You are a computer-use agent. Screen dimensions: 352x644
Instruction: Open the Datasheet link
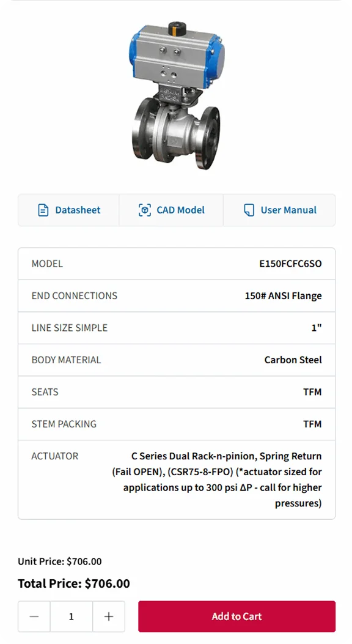click(68, 210)
